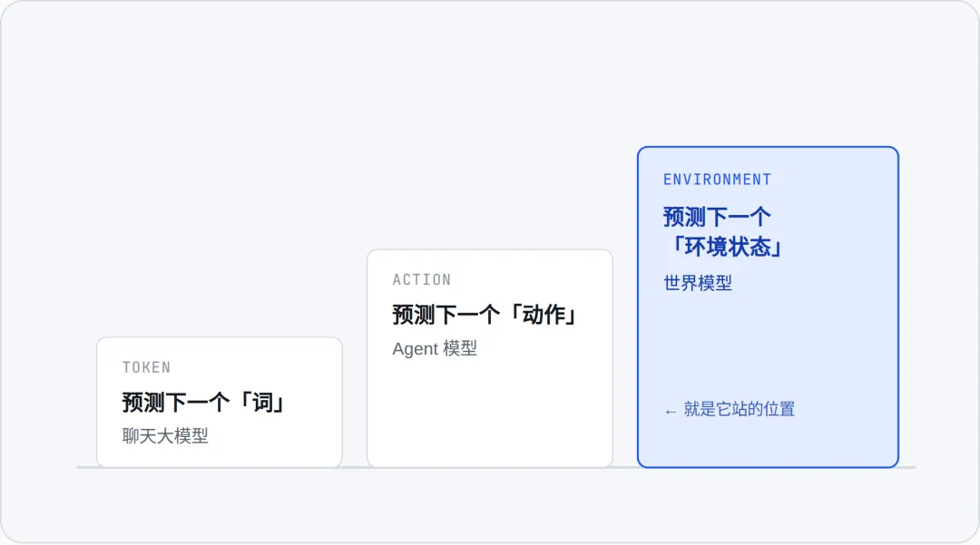Click the 「词」 bracketed word
This screenshot has width=980, height=545.
(x=263, y=402)
